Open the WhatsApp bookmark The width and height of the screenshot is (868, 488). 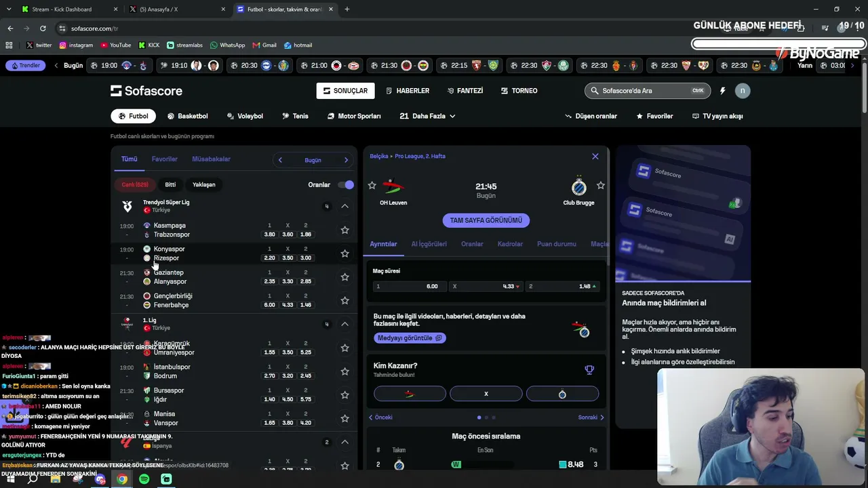(x=227, y=45)
